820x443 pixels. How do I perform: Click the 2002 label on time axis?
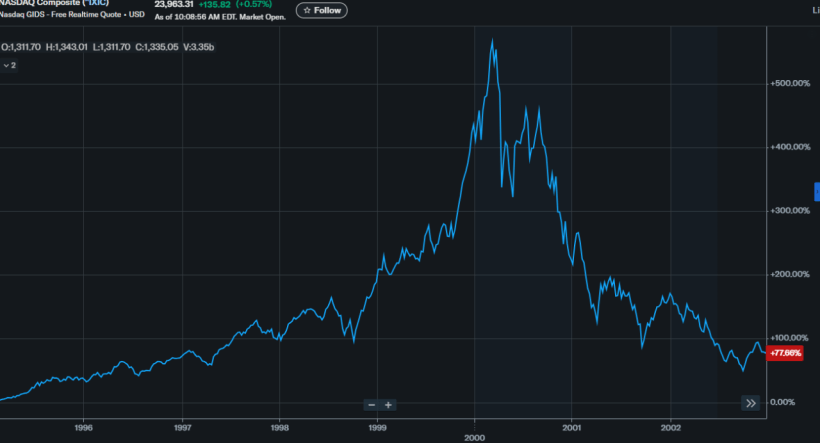click(669, 426)
